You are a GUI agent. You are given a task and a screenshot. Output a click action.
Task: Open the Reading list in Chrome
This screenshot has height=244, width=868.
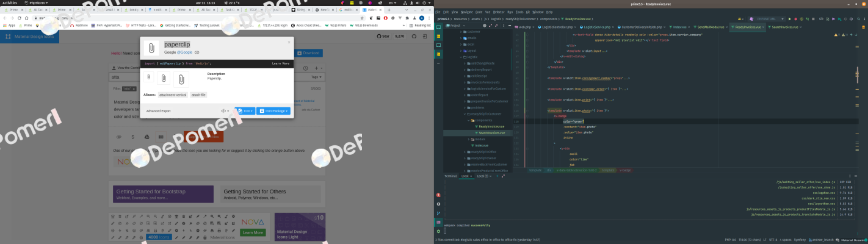point(420,26)
